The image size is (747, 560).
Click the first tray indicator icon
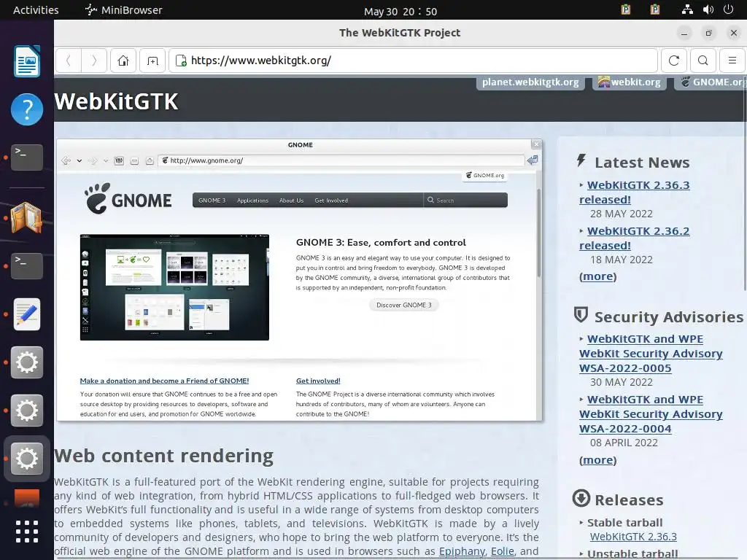pos(625,9)
